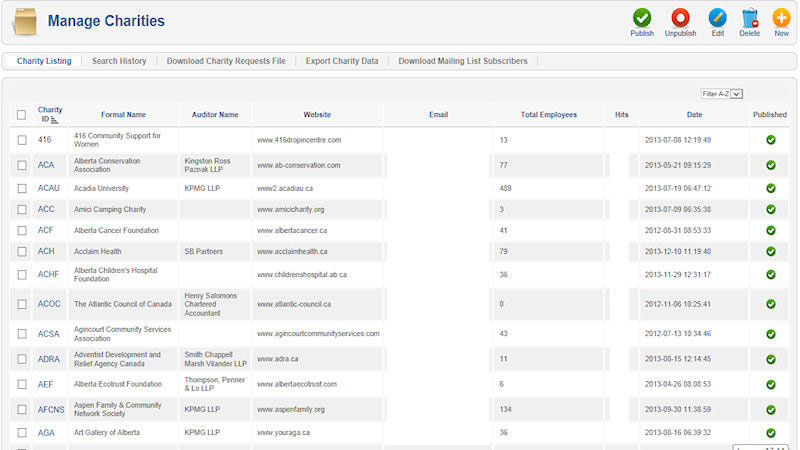This screenshot has height=450, width=800.
Task: Click website www.416dropincentre.com
Action: click(299, 140)
